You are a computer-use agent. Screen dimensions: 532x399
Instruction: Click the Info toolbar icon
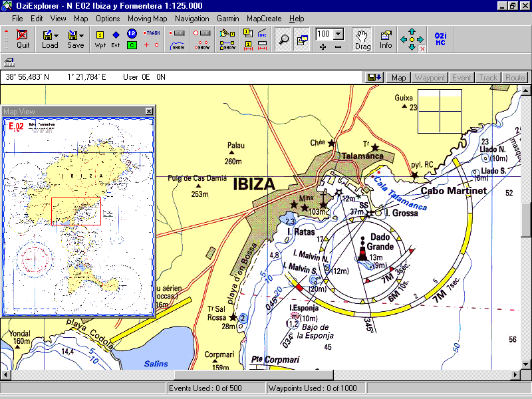pyautogui.click(x=386, y=39)
